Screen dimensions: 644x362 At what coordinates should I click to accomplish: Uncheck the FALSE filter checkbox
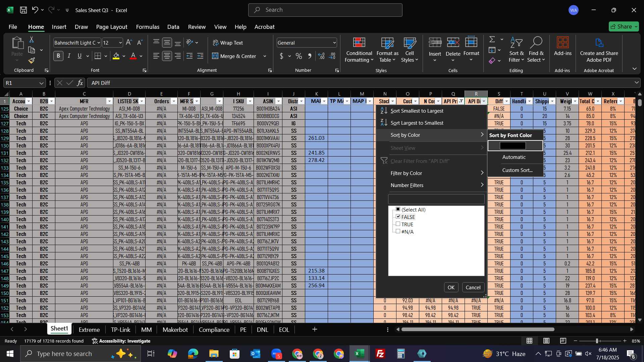[398, 217]
